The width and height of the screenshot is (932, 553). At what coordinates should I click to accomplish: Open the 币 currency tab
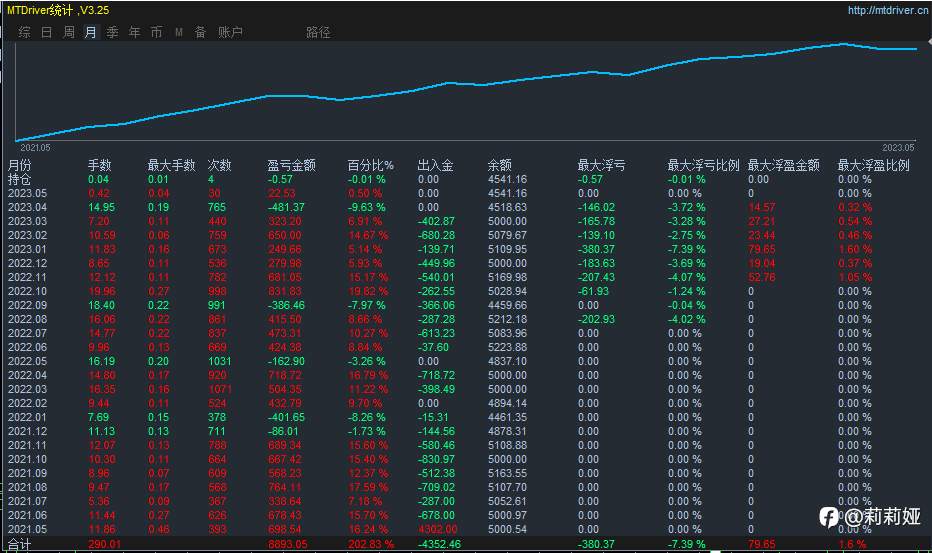click(156, 32)
